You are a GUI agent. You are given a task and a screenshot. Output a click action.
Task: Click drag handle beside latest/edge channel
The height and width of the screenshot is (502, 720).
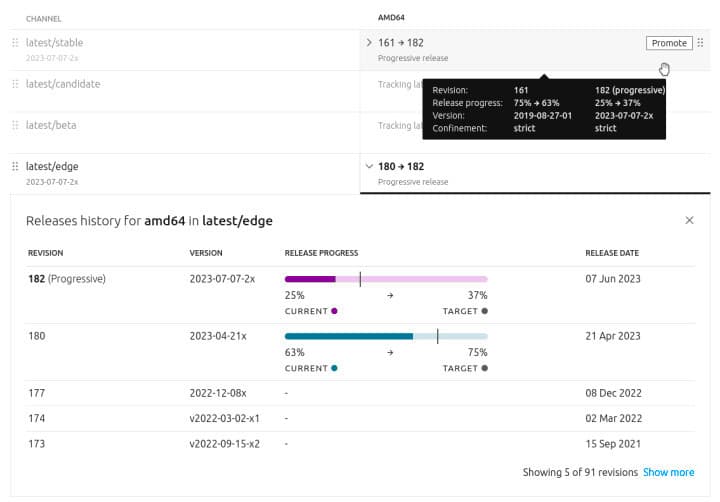(15, 166)
